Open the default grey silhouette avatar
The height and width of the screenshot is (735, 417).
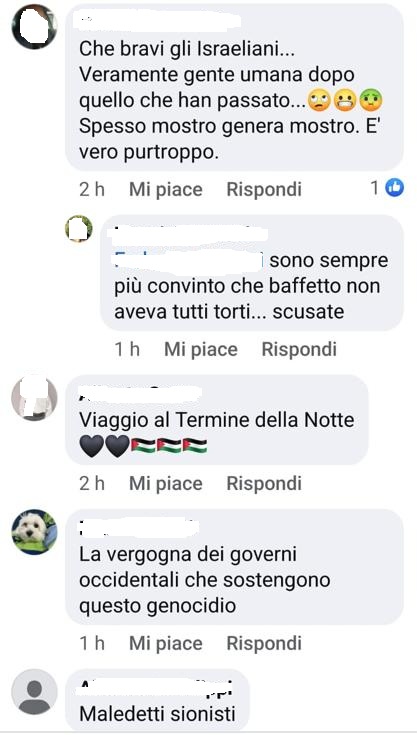[34, 691]
